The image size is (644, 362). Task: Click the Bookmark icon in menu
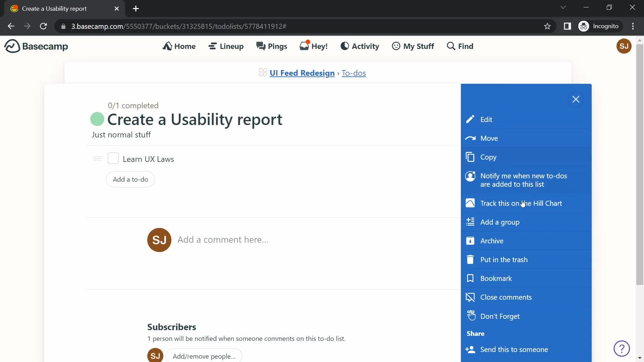(x=471, y=278)
